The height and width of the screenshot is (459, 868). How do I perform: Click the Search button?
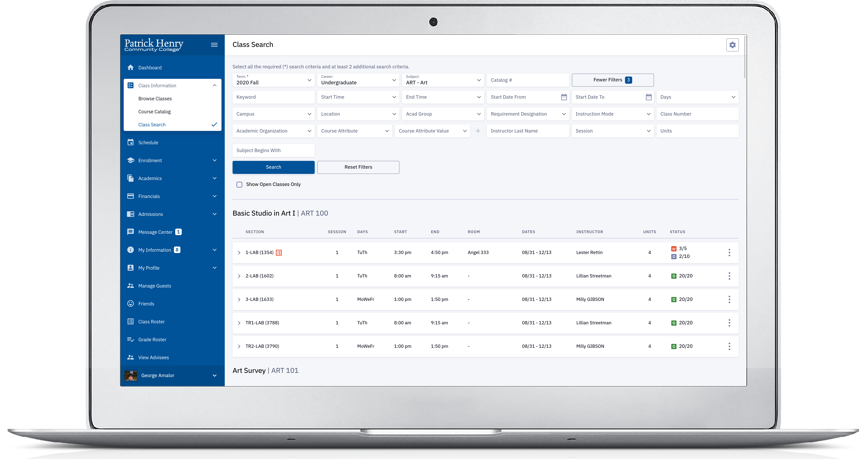(x=273, y=167)
